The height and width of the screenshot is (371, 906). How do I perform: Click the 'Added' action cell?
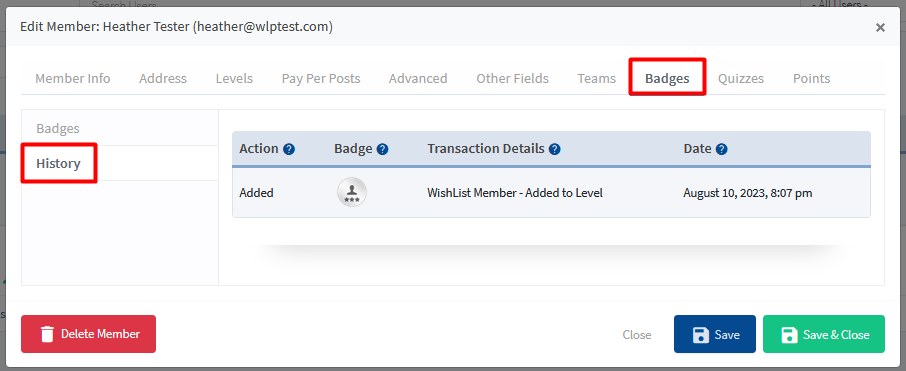(x=257, y=193)
